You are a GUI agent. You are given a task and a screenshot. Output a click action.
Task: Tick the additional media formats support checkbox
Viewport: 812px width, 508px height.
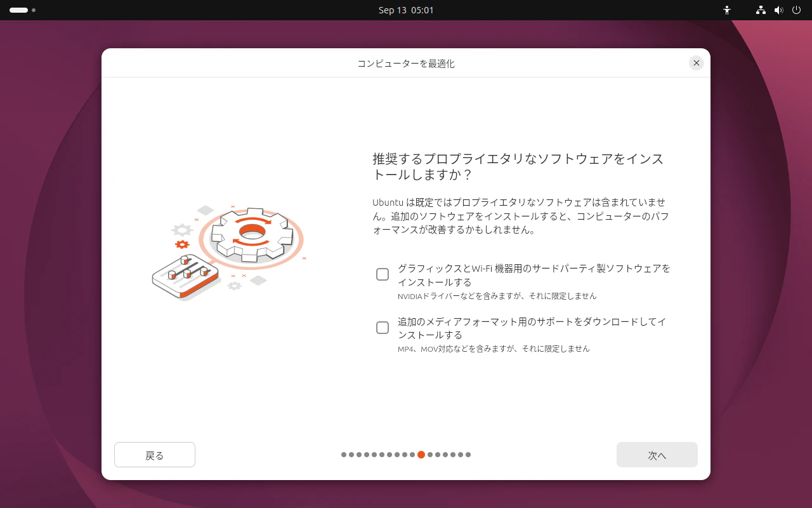click(x=383, y=328)
